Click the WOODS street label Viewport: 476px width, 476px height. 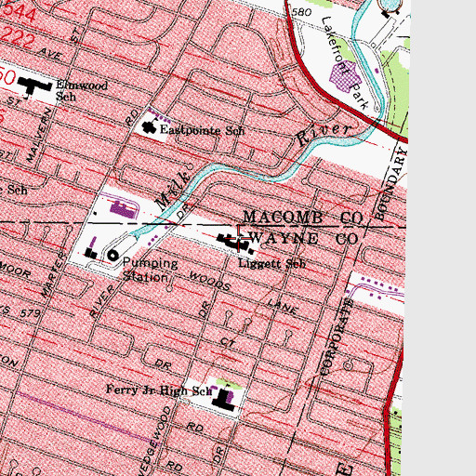[x=210, y=281]
